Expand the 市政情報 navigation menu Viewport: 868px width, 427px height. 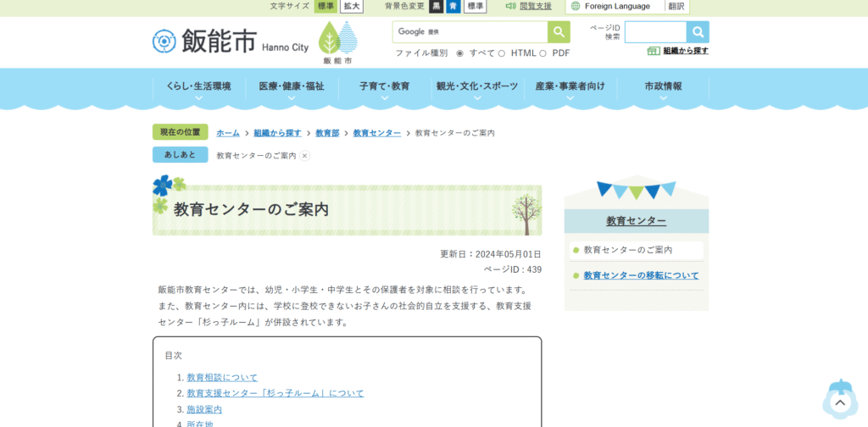tap(663, 88)
